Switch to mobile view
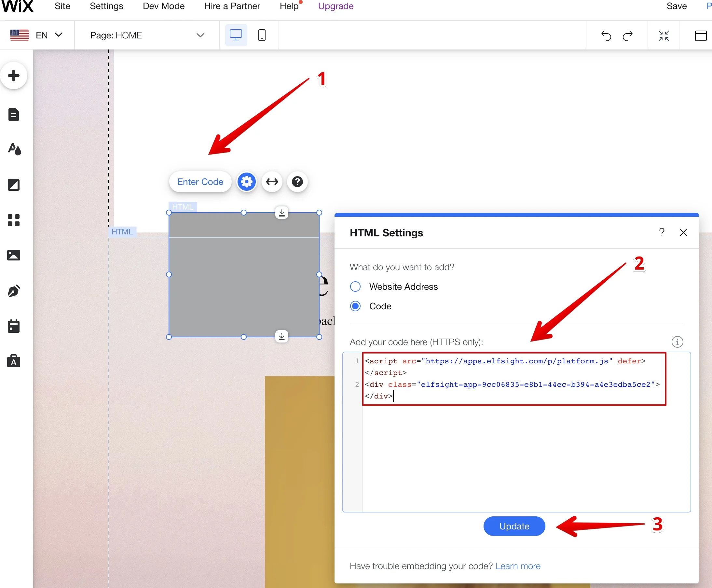This screenshot has width=712, height=588. [262, 35]
